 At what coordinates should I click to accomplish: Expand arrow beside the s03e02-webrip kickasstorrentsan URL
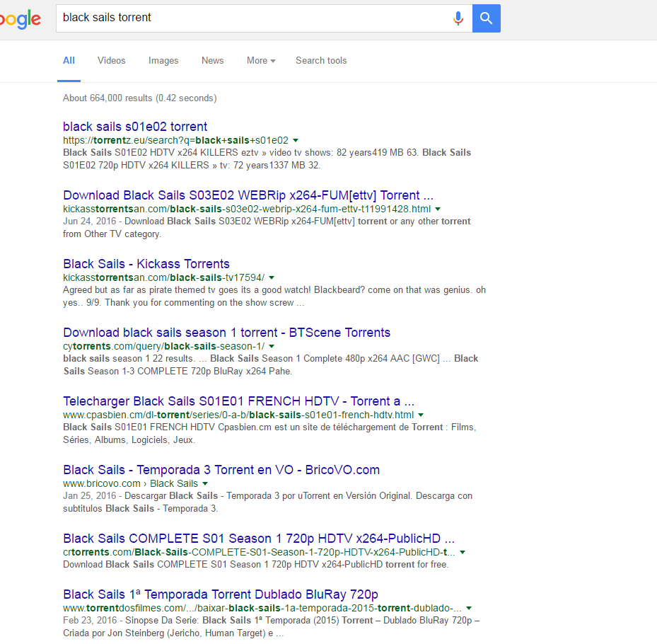[438, 209]
